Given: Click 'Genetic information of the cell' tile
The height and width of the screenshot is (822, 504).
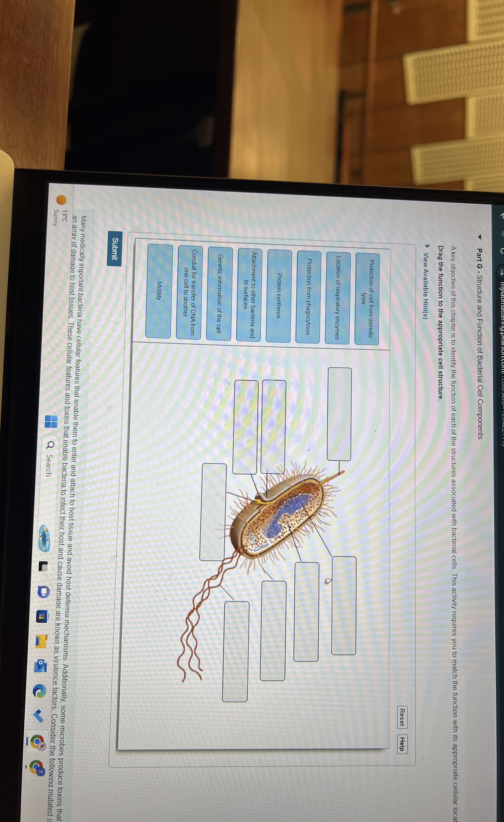Looking at the screenshot, I should click(x=219, y=294).
